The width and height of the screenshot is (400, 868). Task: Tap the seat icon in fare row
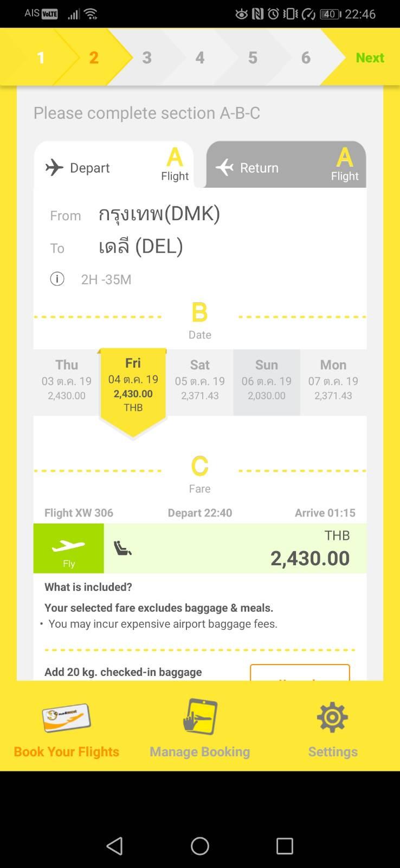coord(122,548)
